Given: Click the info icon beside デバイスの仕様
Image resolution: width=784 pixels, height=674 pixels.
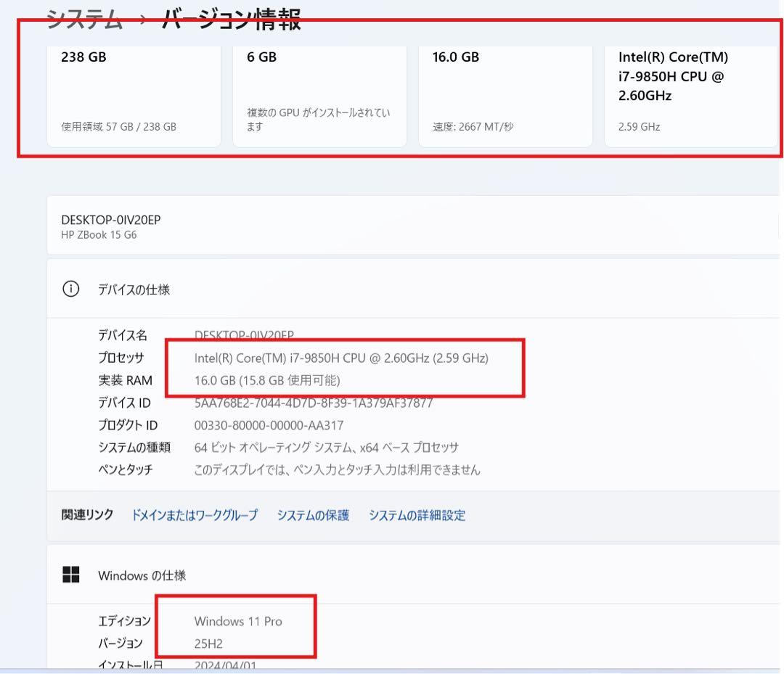Looking at the screenshot, I should [x=70, y=289].
